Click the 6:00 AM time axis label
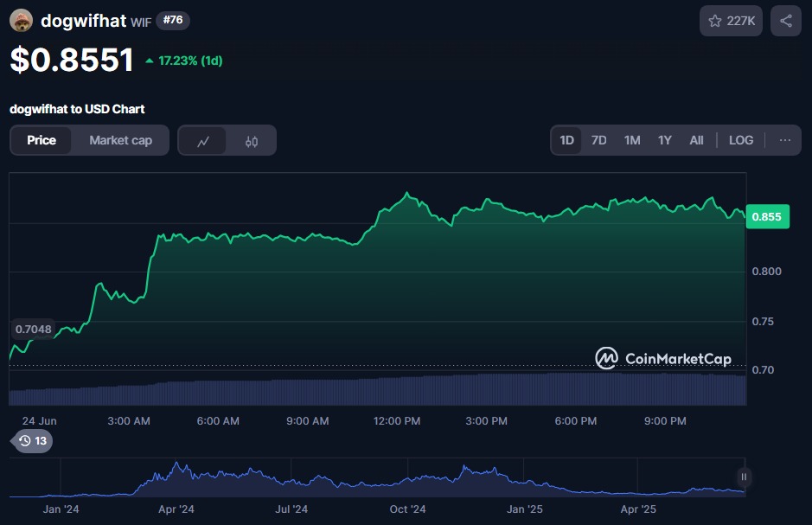Viewport: 812px width, 525px height. tap(218, 421)
